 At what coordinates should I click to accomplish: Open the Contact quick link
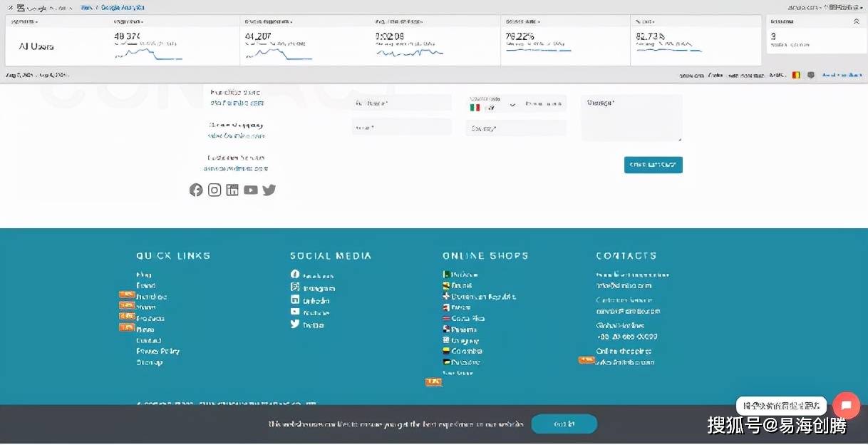[148, 340]
